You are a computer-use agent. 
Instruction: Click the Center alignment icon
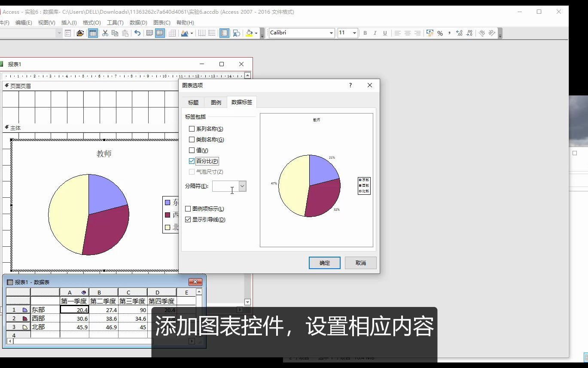coord(408,33)
